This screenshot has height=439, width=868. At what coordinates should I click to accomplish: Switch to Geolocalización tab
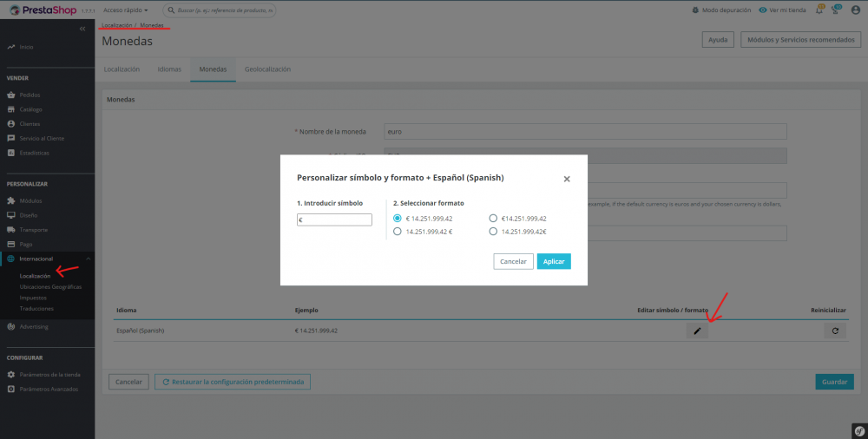pos(268,69)
